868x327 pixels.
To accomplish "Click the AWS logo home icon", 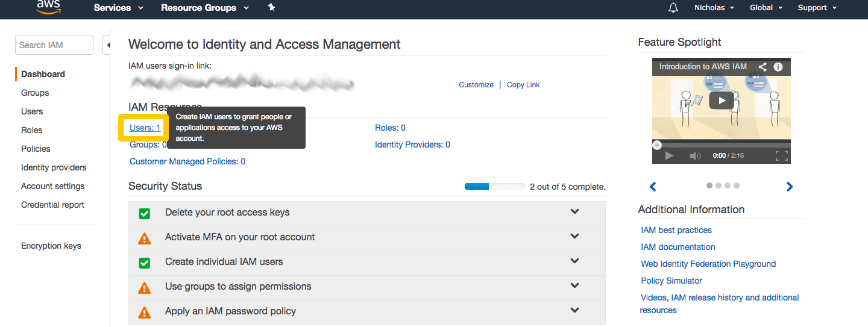I will click(x=48, y=7).
